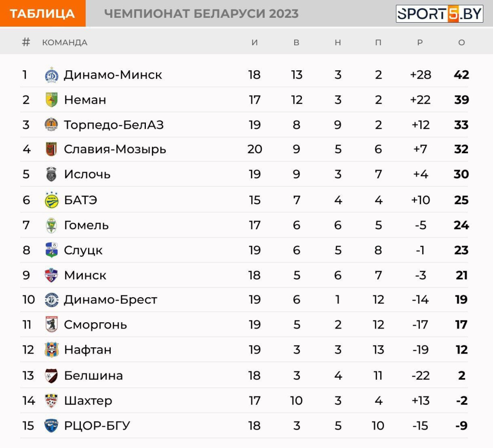493x448 pixels.
Task: Click the КОМАНДА column header
Action: [65, 42]
